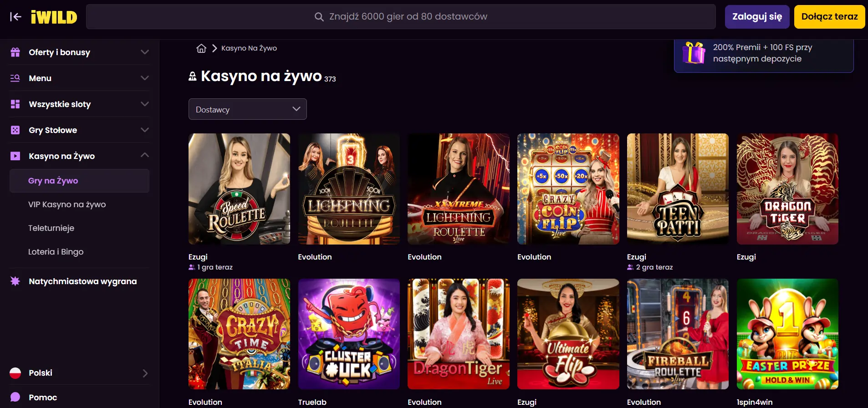Image resolution: width=868 pixels, height=408 pixels.
Task: Open the Crazy Coin Flip game thumbnail
Action: [568, 189]
